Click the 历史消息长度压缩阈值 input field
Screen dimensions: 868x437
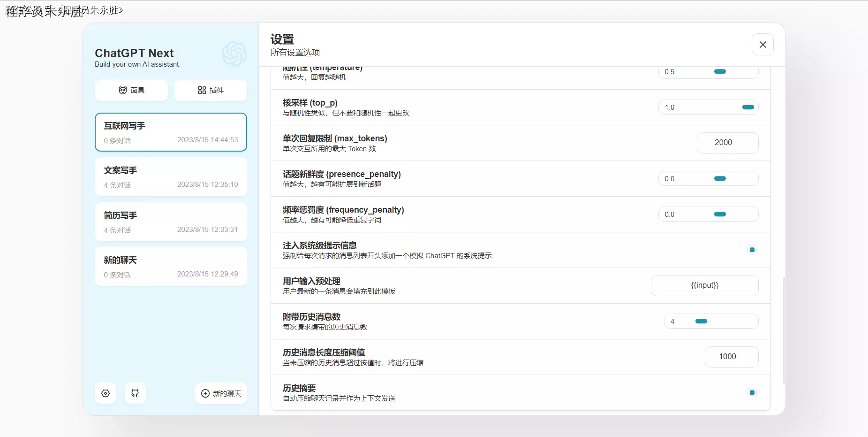731,357
